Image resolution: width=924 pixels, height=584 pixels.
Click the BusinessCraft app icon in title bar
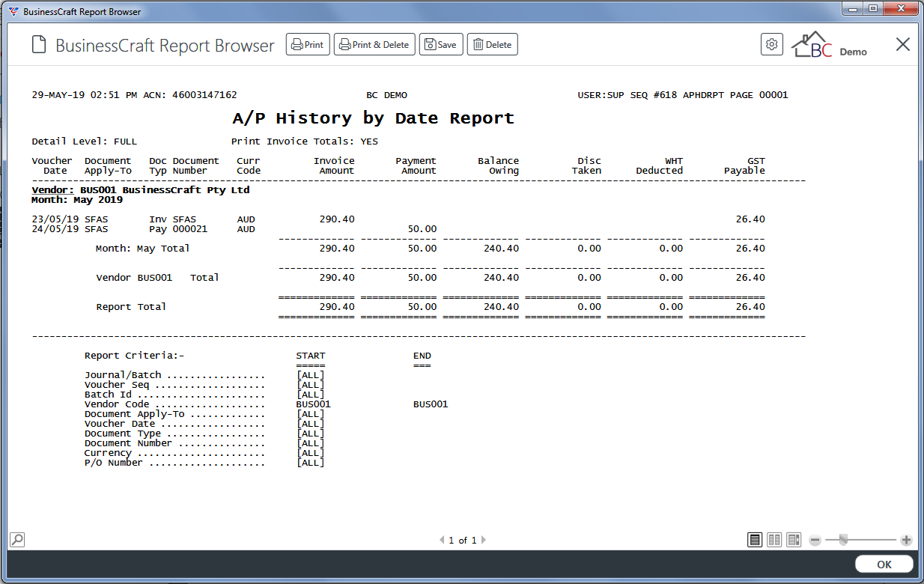pos(13,11)
